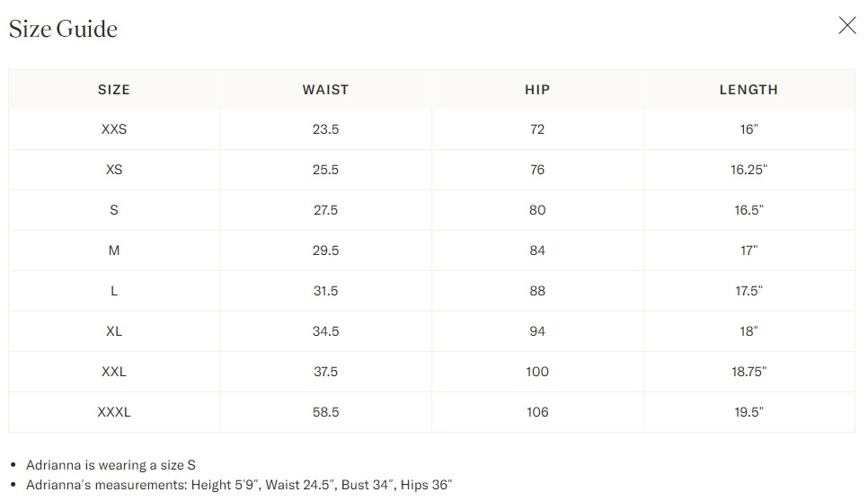Screen dimensions: 868x501
Task: Select the XXS size cell
Action: click(x=114, y=129)
